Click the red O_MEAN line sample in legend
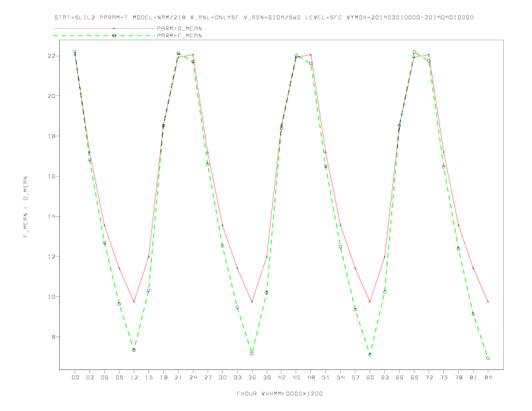 coord(104,28)
